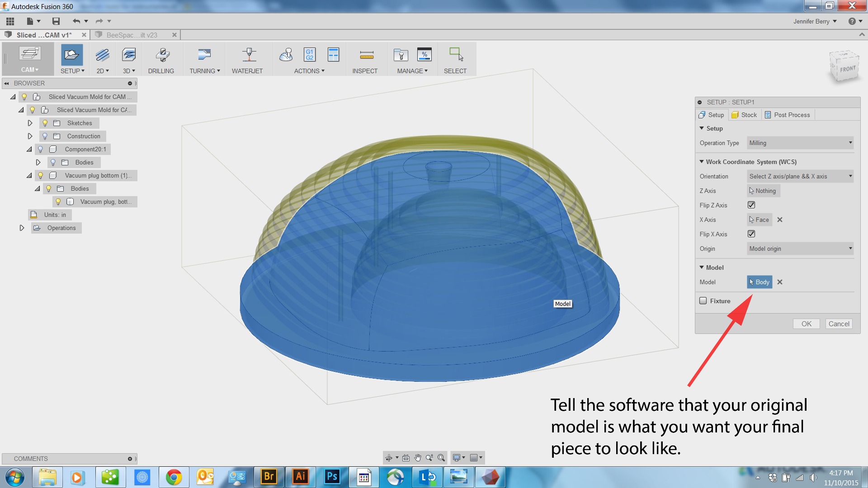Open the Origin Model origin dropdown
The height and width of the screenshot is (488, 868).
pyautogui.click(x=800, y=249)
